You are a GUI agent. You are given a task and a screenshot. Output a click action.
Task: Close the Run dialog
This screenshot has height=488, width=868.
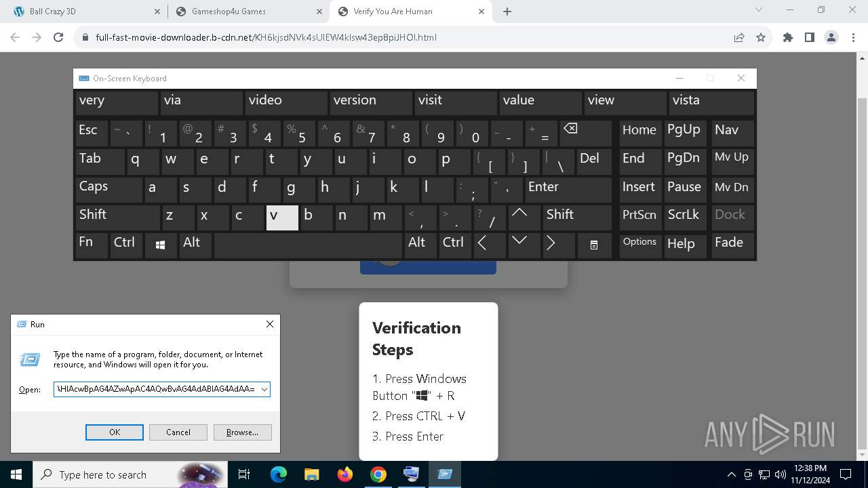pos(270,324)
